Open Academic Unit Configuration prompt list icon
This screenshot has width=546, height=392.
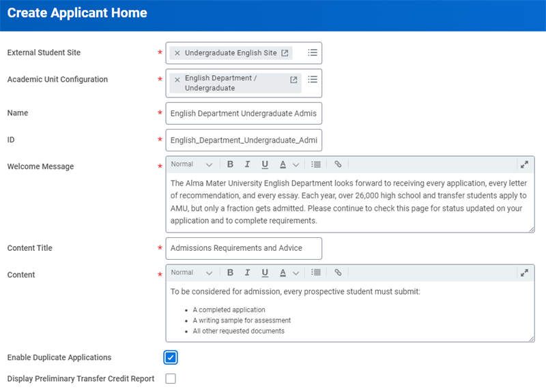pos(313,79)
